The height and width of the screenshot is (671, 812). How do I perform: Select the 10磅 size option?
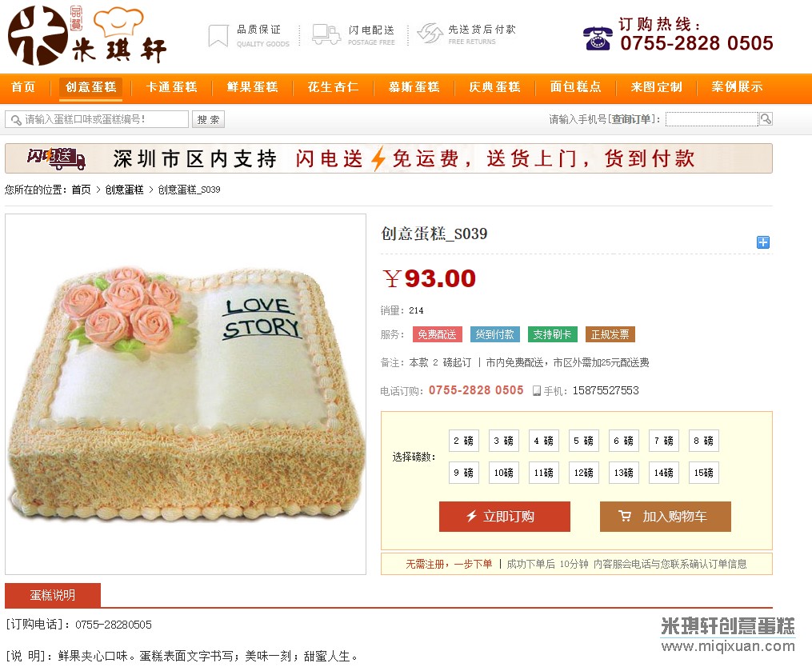click(x=503, y=472)
